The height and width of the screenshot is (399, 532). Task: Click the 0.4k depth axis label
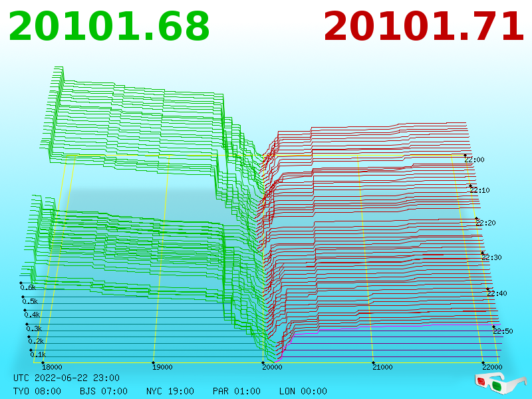[x=32, y=315]
